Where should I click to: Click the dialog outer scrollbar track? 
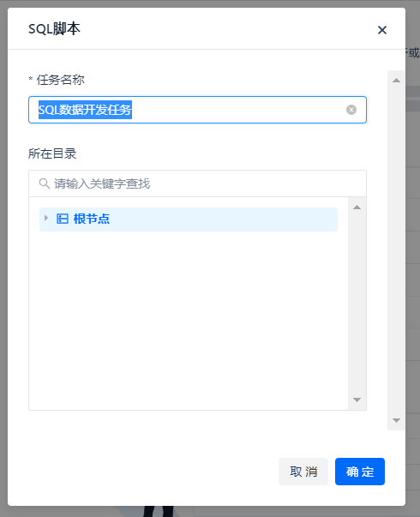(x=396, y=250)
